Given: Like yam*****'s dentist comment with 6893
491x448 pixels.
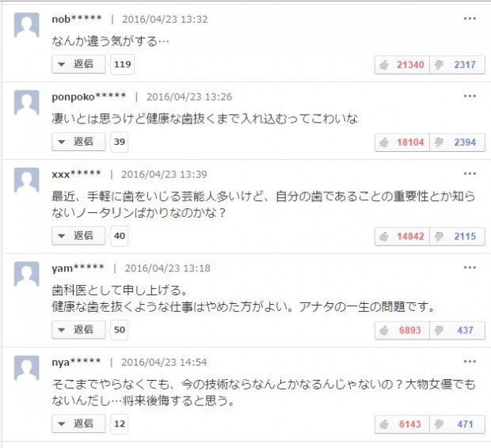Looking at the screenshot, I should [402, 330].
